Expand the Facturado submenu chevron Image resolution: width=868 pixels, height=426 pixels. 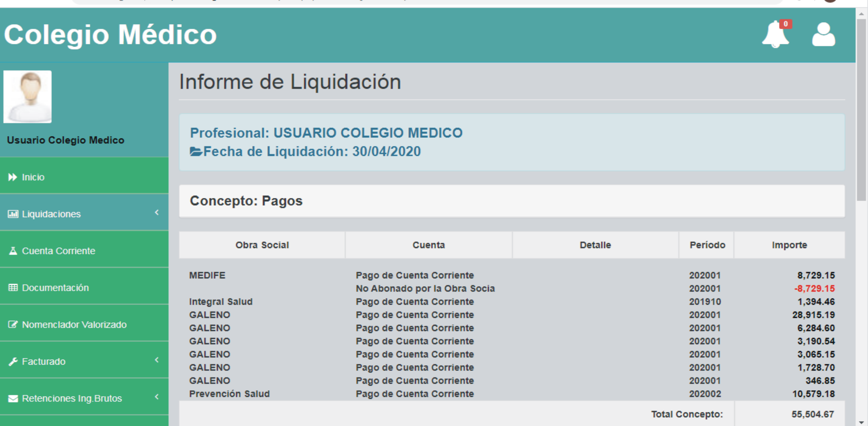pyautogui.click(x=157, y=360)
